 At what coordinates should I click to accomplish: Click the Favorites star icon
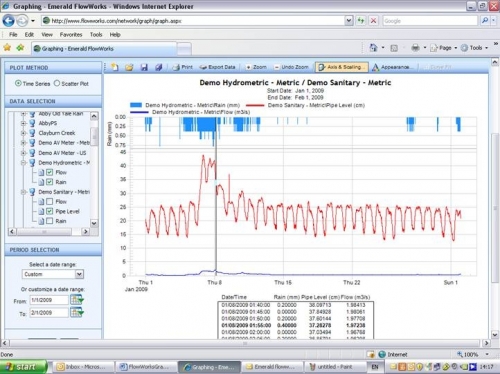(7, 48)
